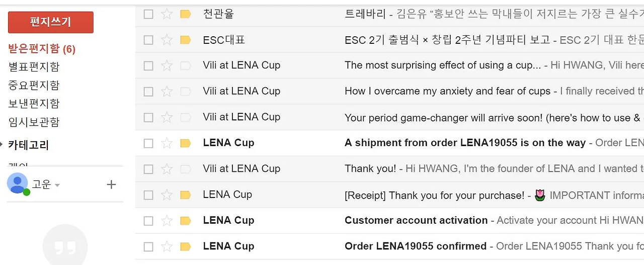
Task: Click the 고운 profile avatar
Action: (x=18, y=183)
